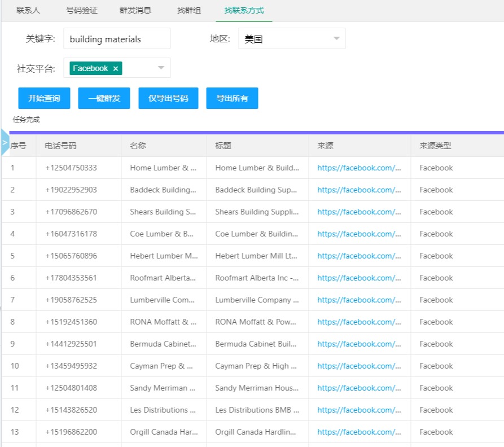
Task: Click 仅导出号码 to export numbers
Action: [x=168, y=98]
